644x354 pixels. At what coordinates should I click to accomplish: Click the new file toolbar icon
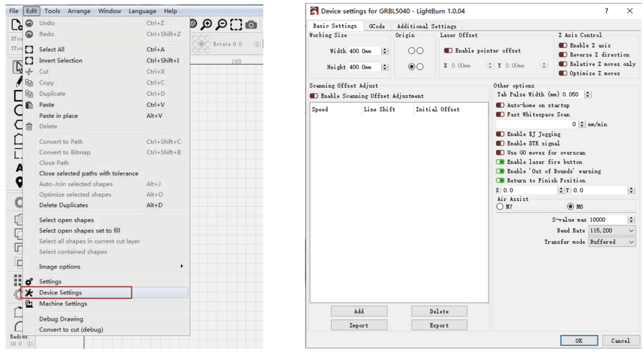[x=16, y=24]
